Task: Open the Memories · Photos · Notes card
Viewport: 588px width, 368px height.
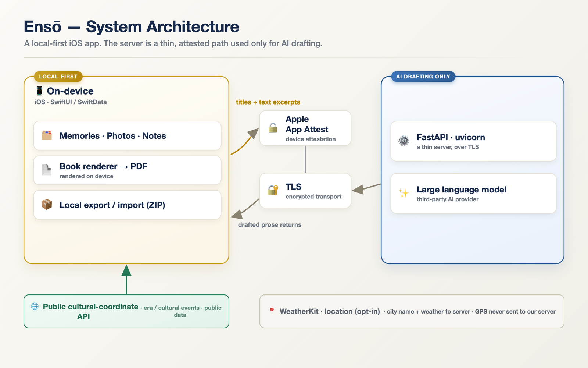Action: [x=127, y=135]
